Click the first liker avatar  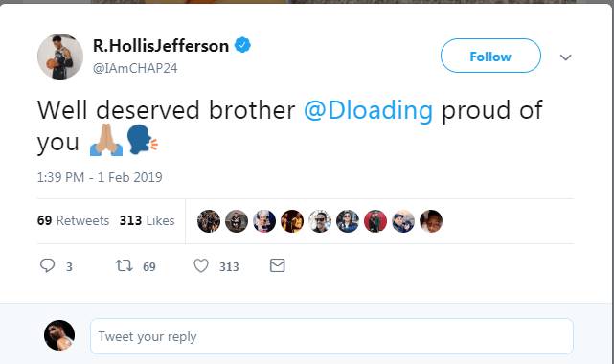click(209, 221)
